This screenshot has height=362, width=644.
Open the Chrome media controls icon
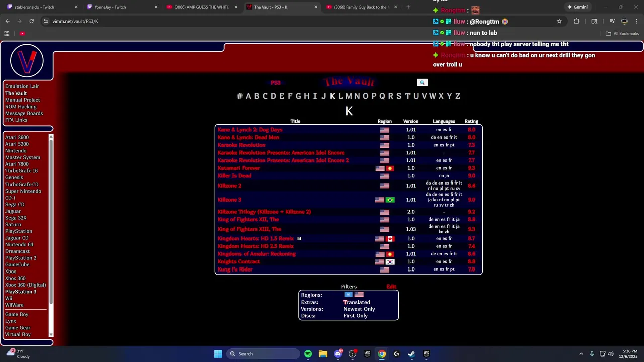(x=612, y=21)
